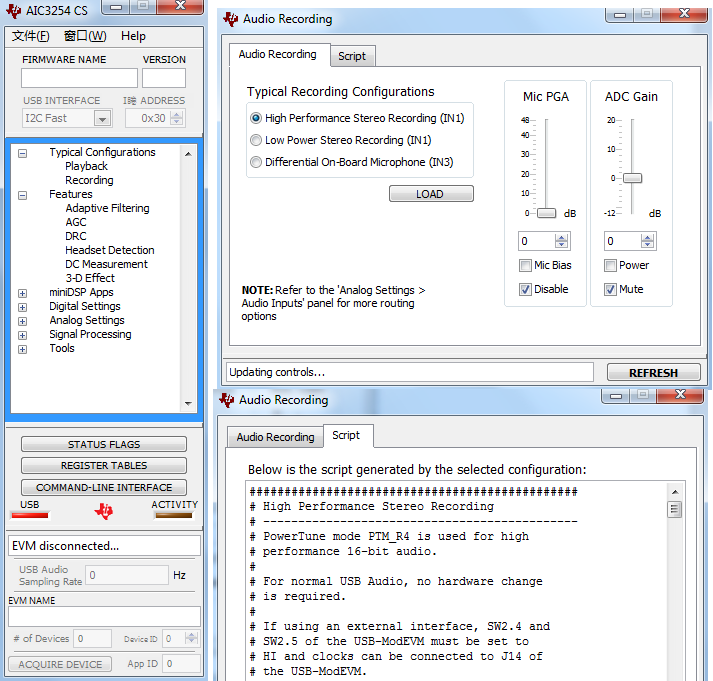Click the red USB status indicator
Image resolution: width=713 pixels, height=681 pixels.
click(30, 516)
